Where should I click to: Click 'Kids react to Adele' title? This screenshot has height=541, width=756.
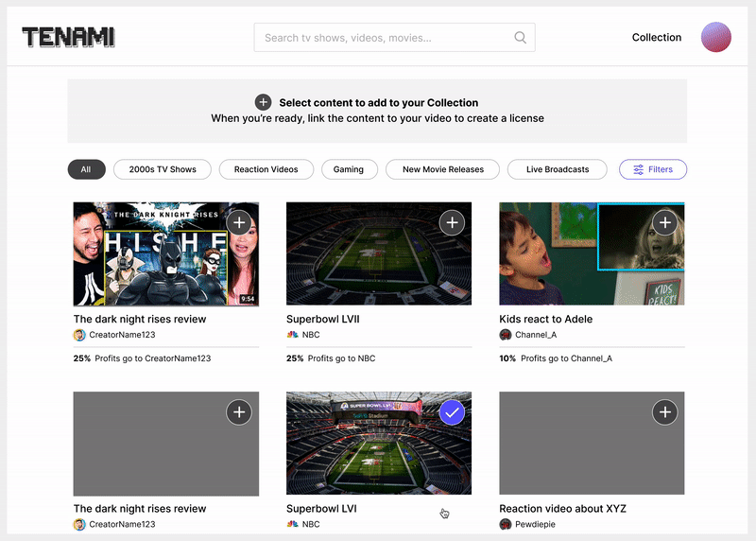(546, 319)
